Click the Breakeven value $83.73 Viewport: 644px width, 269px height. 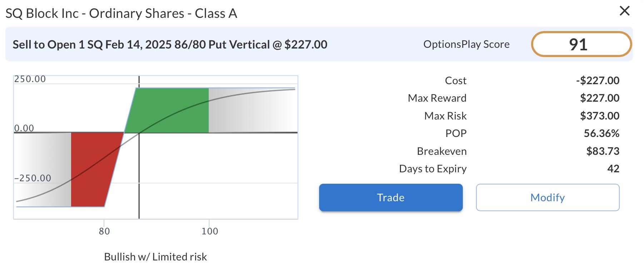pyautogui.click(x=603, y=151)
